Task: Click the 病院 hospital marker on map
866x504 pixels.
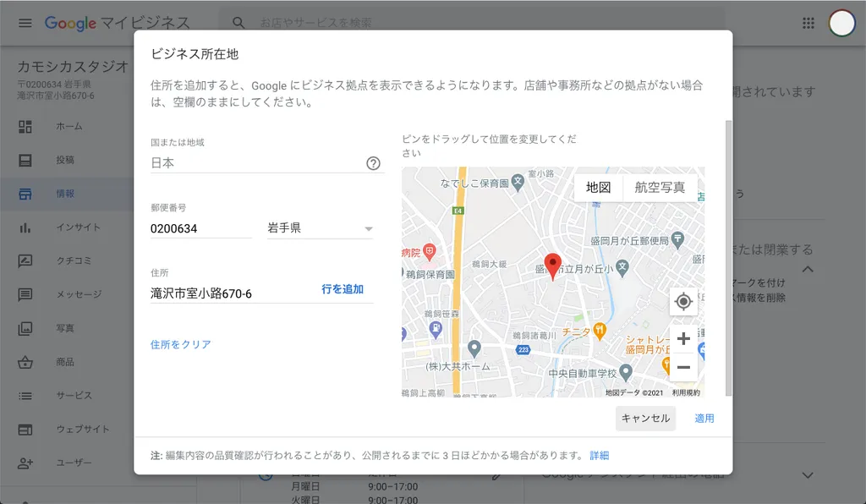Action: (429, 252)
